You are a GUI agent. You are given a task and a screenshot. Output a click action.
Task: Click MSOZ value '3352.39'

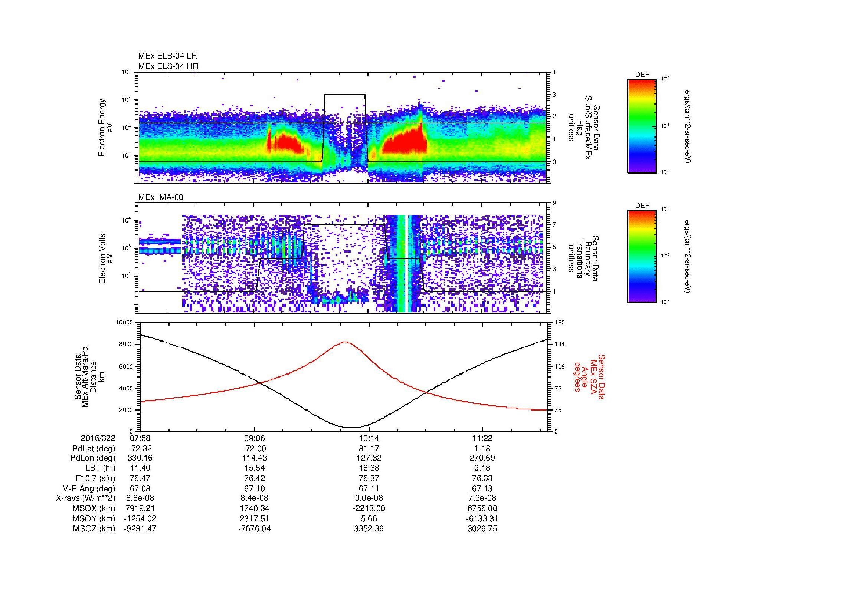pyautogui.click(x=369, y=529)
